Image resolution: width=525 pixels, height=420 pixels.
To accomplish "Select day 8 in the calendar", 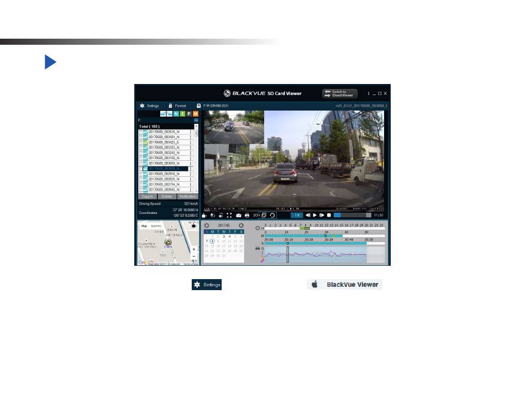I will click(212, 241).
